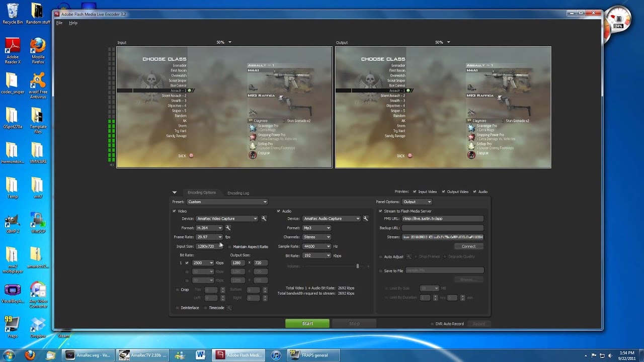Open Fraps desktop shortcut
The width and height of the screenshot is (644, 362).
pos(12,327)
